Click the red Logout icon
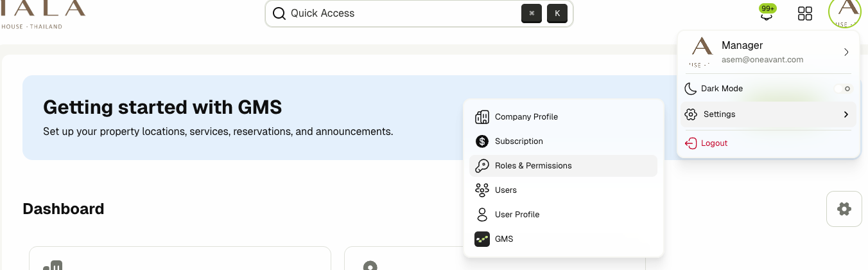 [x=691, y=143]
